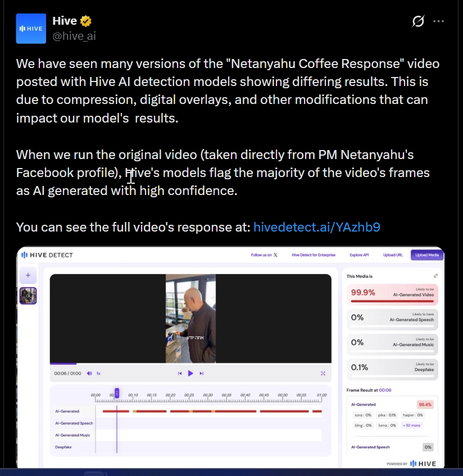Click the Deepfake timeline row label
Screen dimensions: 463x476
tap(63, 447)
